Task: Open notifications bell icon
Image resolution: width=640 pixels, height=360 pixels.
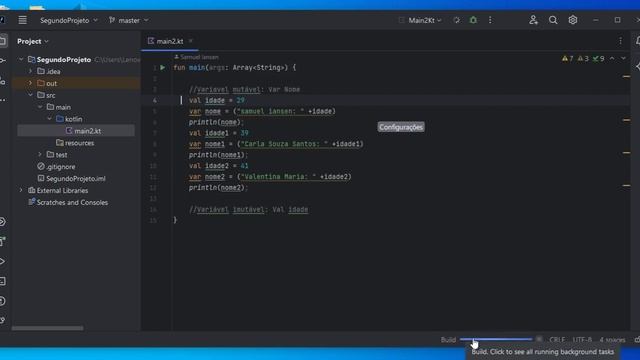Action: coord(638,41)
